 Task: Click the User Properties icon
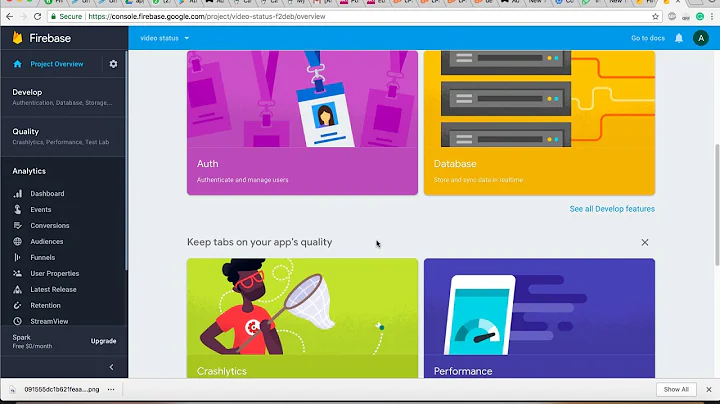[17, 274]
